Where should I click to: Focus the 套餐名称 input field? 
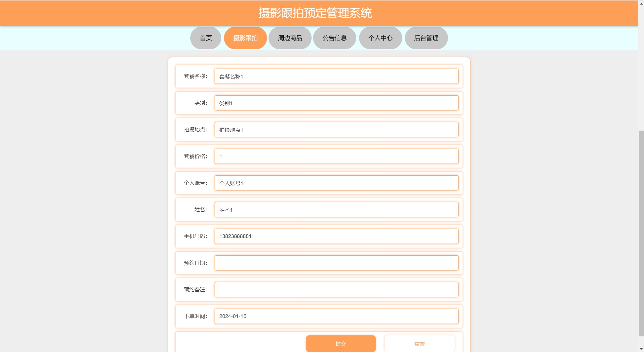336,76
